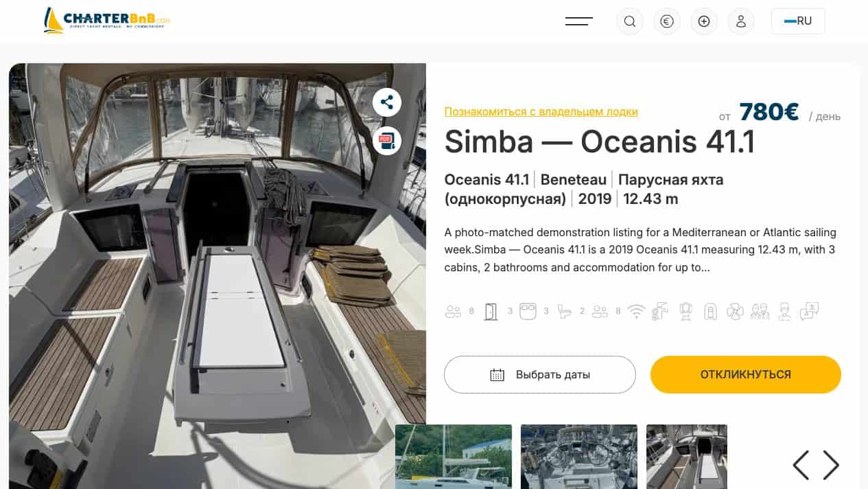Select the first thumbnail with green trees
Screen dimensions: 868x489
[x=454, y=457]
